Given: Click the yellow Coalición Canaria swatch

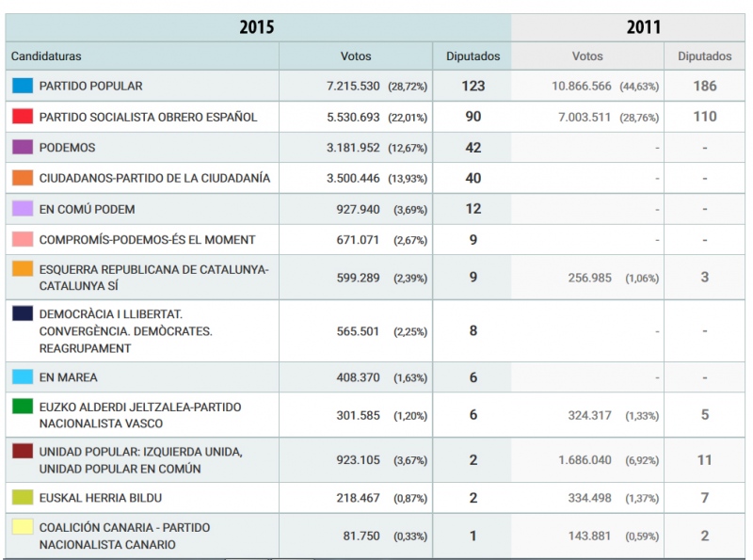Looking at the screenshot, I should point(23,526).
